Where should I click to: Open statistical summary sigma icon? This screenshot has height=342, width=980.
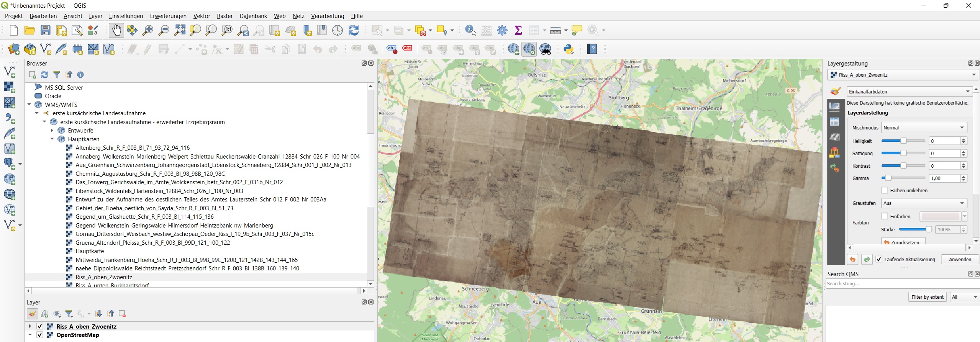pos(518,30)
